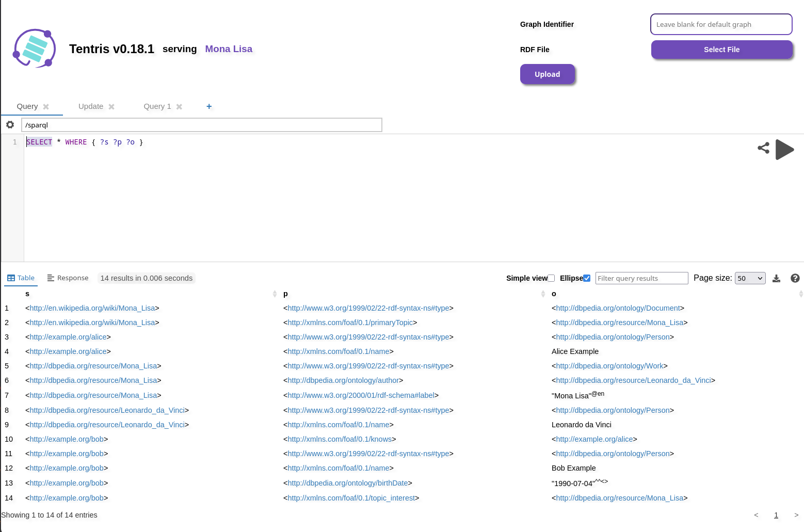
Task: Open dbpedia ontology/Work object link
Action: tap(609, 366)
